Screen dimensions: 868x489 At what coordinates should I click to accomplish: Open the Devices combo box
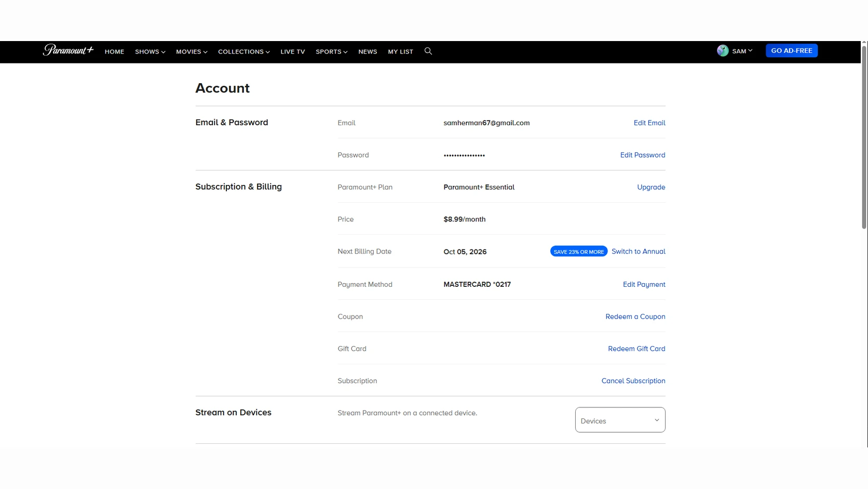click(620, 420)
